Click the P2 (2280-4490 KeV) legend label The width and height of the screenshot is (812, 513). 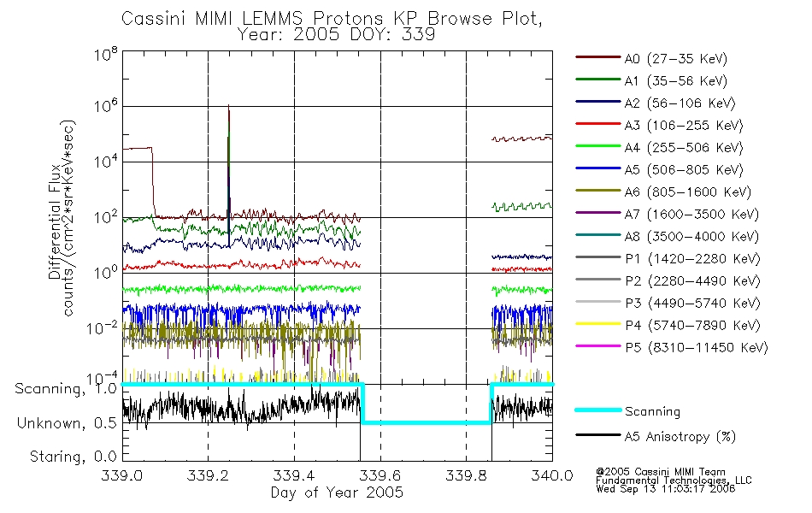pyautogui.click(x=693, y=281)
